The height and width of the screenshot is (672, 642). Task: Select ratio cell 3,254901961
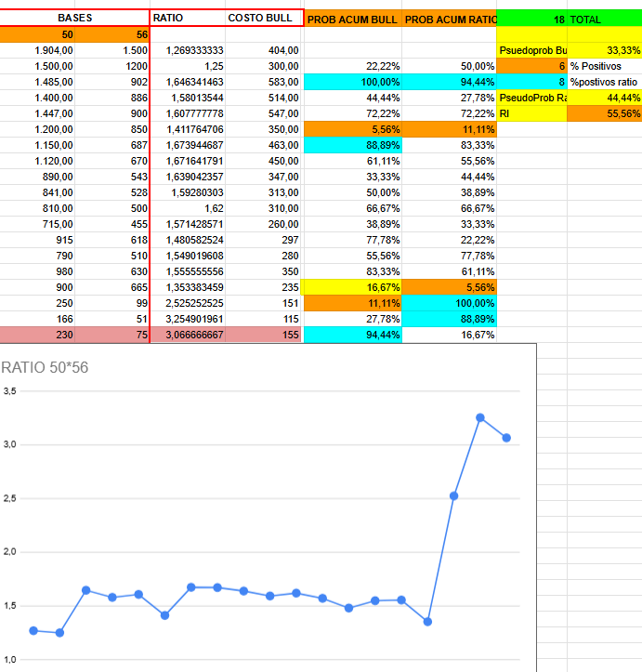pyautogui.click(x=188, y=319)
